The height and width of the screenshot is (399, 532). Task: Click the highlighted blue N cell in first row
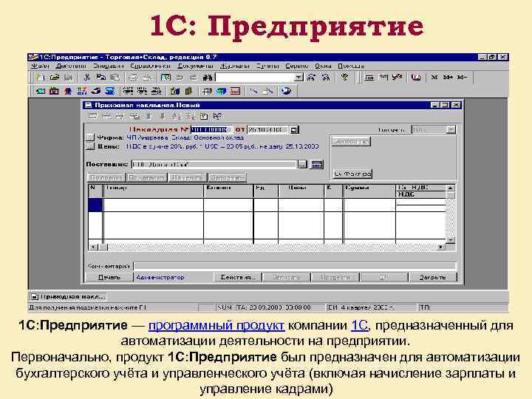(95, 205)
